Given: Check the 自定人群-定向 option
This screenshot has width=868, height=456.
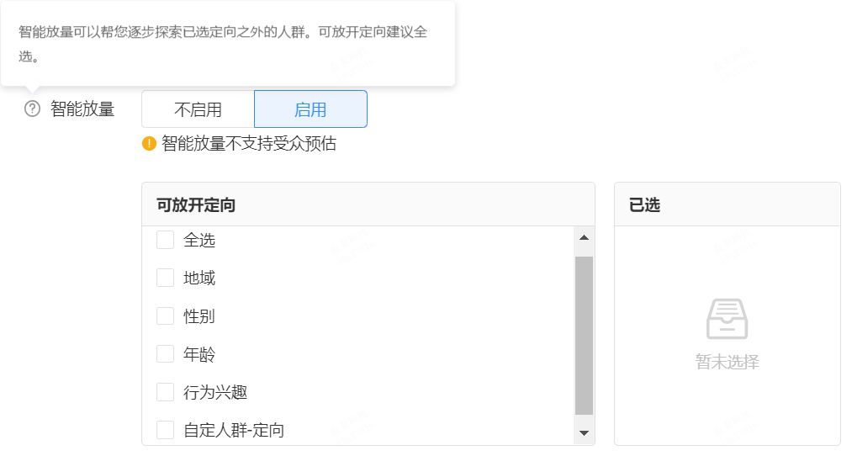Looking at the screenshot, I should point(166,430).
